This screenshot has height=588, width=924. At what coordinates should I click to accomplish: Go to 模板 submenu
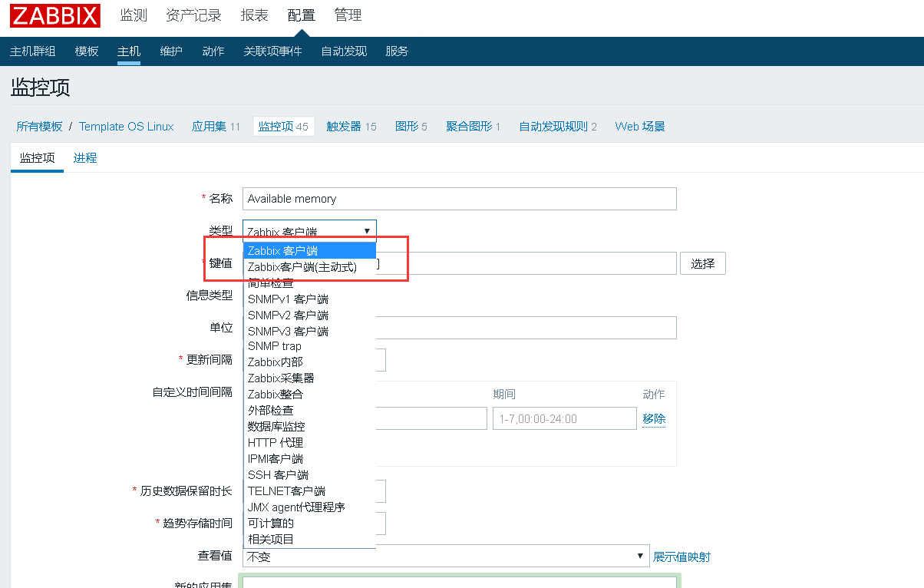(x=87, y=51)
